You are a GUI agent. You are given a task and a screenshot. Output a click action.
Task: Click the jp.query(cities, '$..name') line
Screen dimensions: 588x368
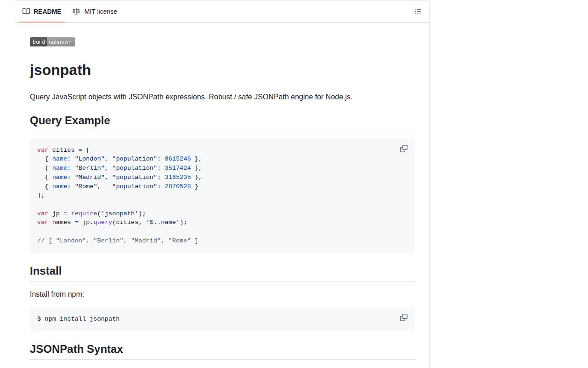coord(112,222)
